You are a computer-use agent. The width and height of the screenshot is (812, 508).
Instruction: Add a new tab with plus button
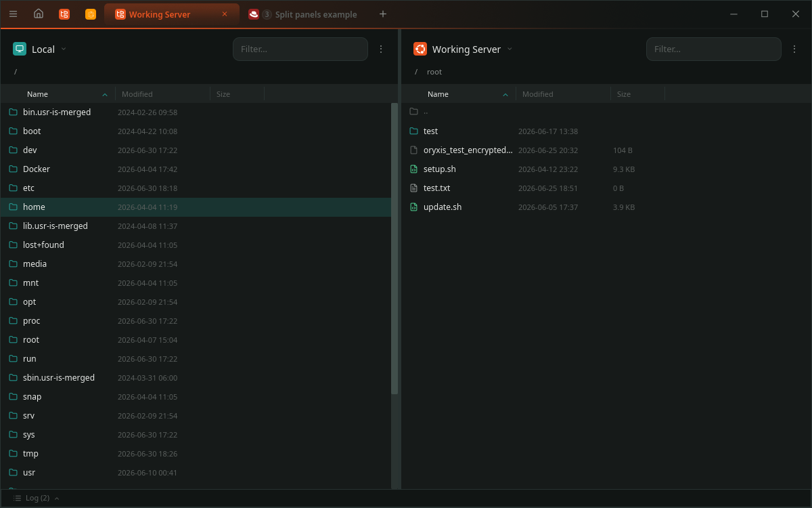tap(383, 14)
